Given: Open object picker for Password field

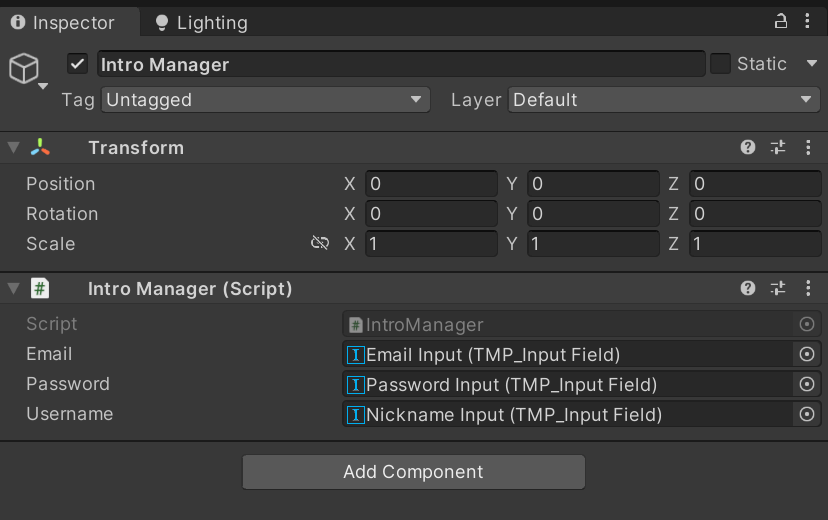Looking at the screenshot, I should click(x=807, y=384).
